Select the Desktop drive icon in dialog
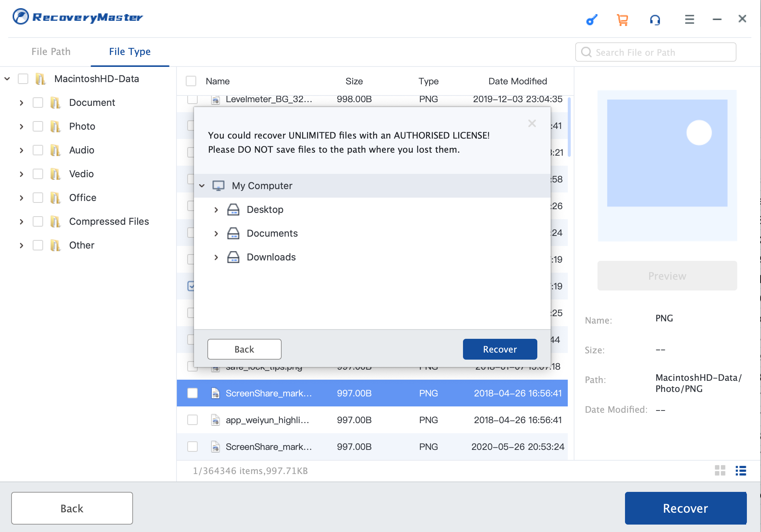 233,210
